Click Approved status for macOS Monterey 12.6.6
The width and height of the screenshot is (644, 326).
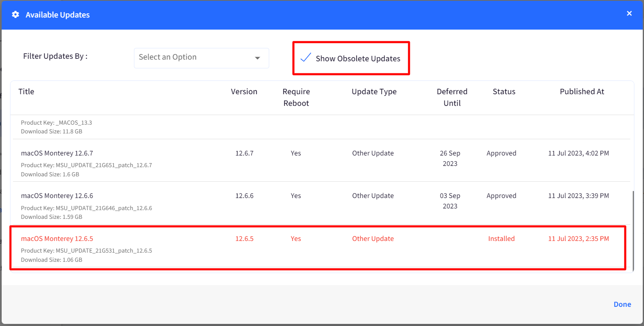click(501, 196)
